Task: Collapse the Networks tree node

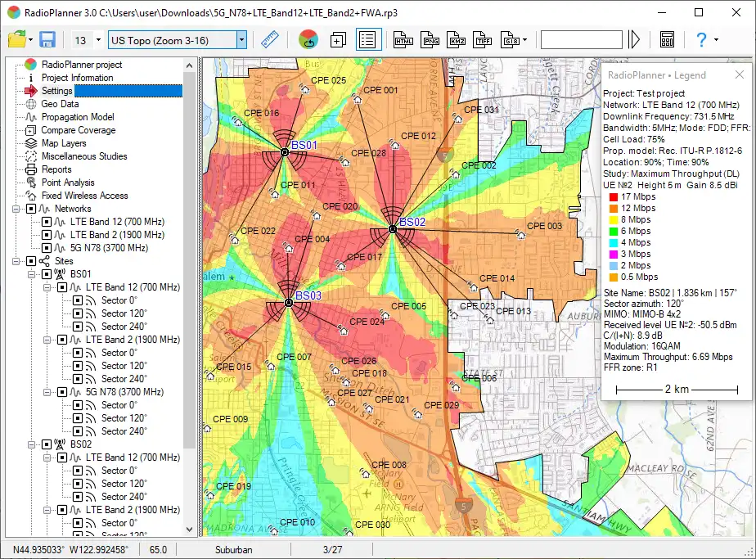Action: pyautogui.click(x=16, y=209)
